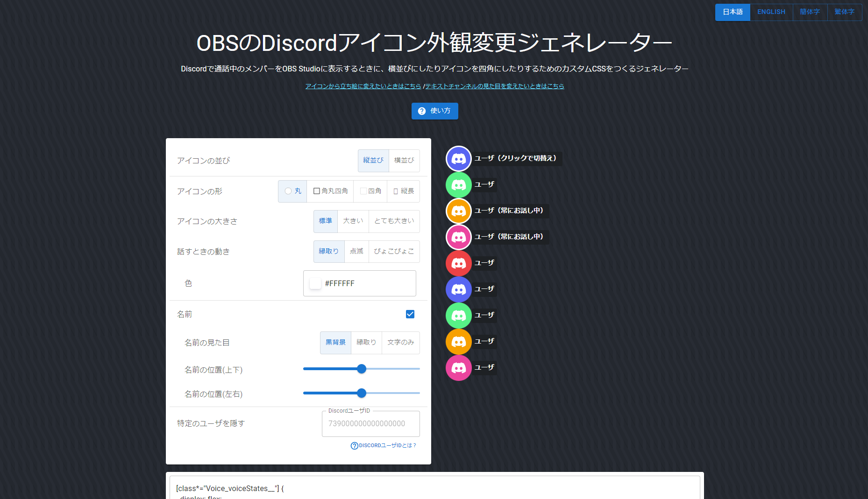Click the 名前の位置(上下) slider handle
The height and width of the screenshot is (499, 868).
tap(362, 369)
